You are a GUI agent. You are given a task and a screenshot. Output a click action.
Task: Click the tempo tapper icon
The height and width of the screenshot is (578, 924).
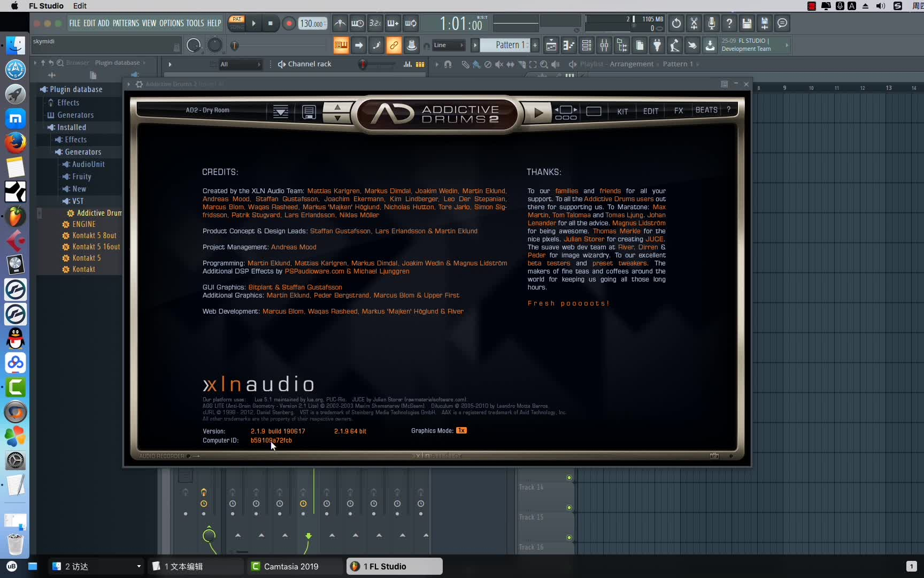click(674, 45)
